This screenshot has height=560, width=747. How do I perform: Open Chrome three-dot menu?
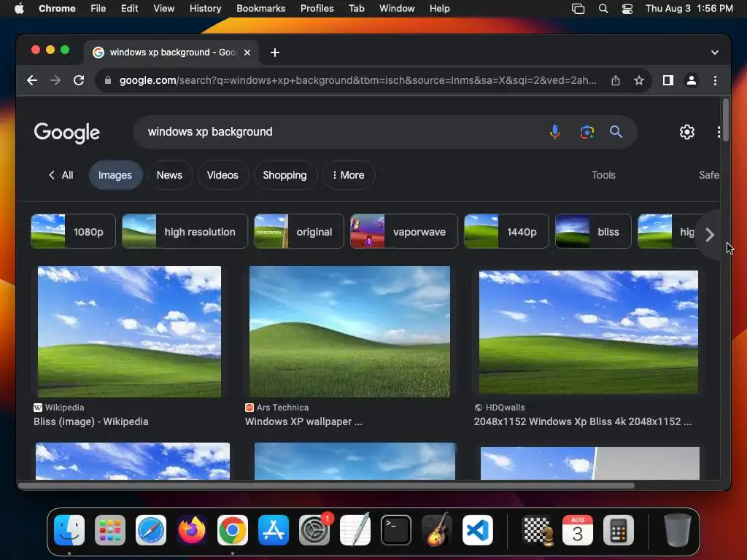[x=715, y=80]
